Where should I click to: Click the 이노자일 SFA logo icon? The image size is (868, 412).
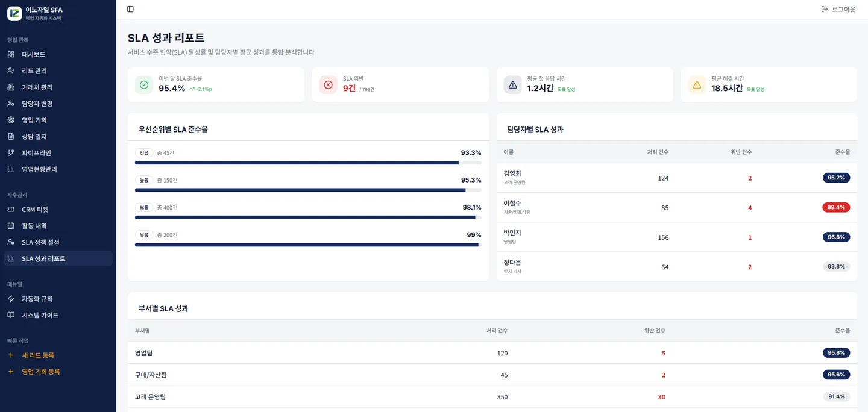click(x=14, y=13)
